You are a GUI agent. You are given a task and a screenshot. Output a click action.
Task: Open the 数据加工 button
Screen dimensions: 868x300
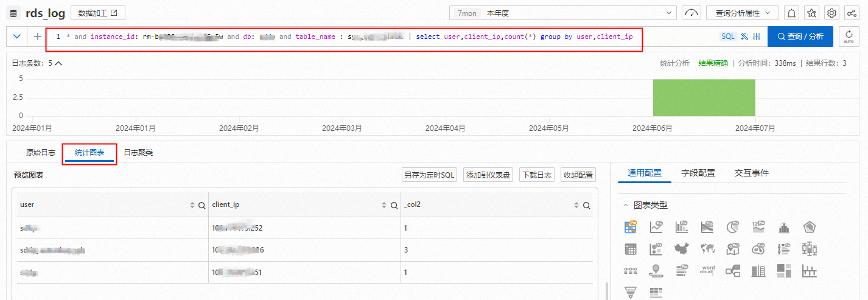coord(98,13)
